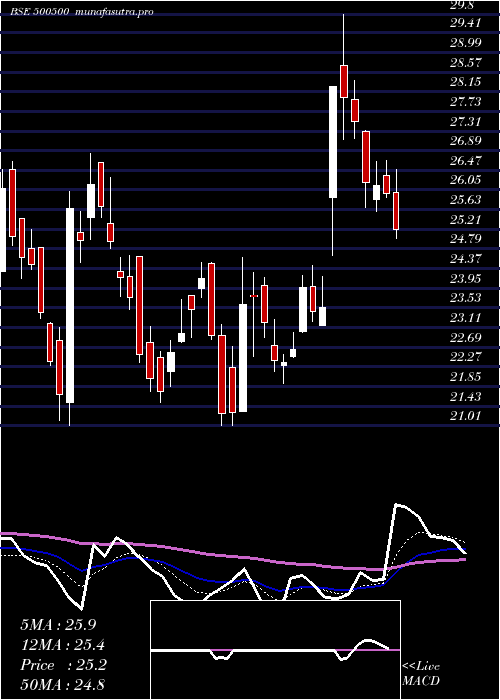Click the 21.01 price axis label

(x=465, y=416)
